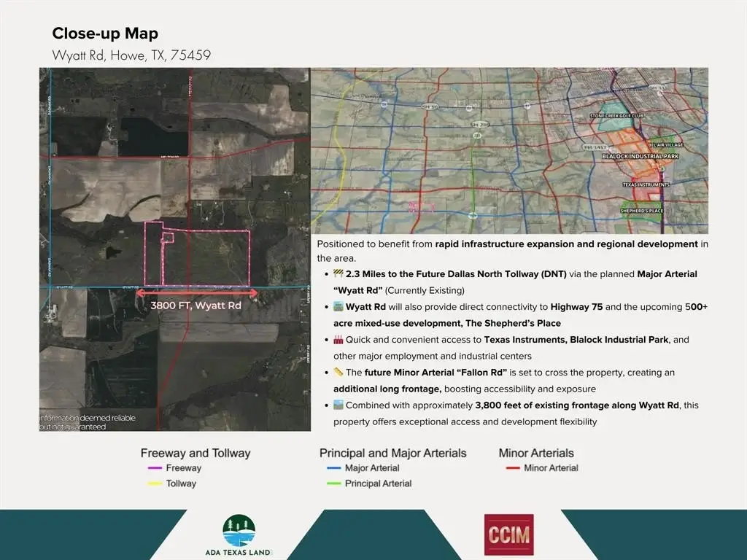Click the road emoji beside Wyatt Rd bullet
The height and width of the screenshot is (560, 747).
(338, 307)
